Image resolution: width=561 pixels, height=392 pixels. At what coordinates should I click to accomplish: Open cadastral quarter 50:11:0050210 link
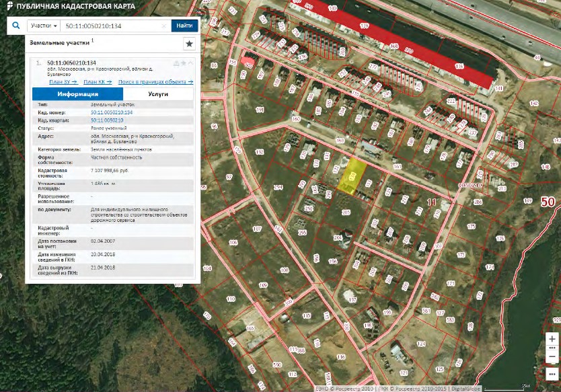(x=108, y=120)
